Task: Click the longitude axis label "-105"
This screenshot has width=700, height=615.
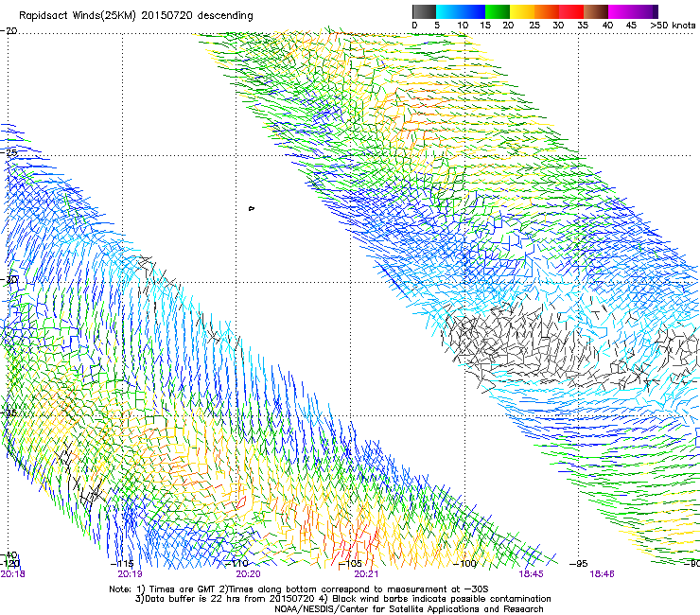Action: pyautogui.click(x=350, y=564)
